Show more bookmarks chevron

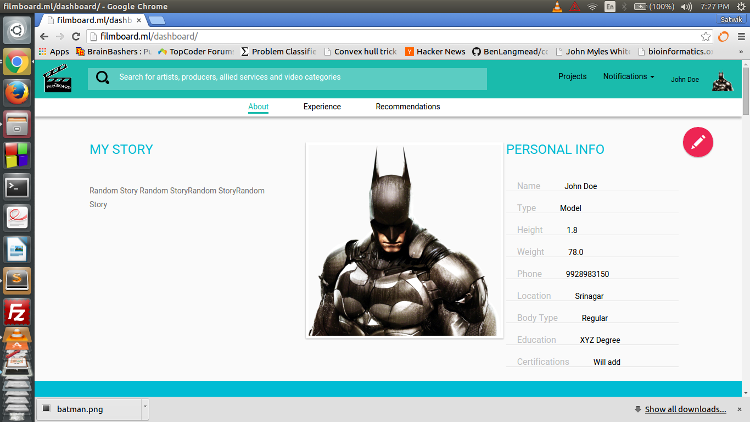[x=741, y=51]
